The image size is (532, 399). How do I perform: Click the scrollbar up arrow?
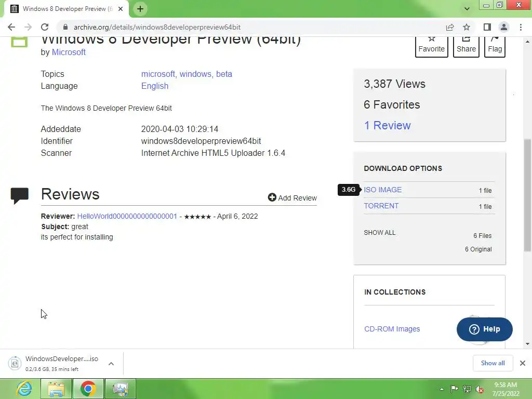click(527, 42)
